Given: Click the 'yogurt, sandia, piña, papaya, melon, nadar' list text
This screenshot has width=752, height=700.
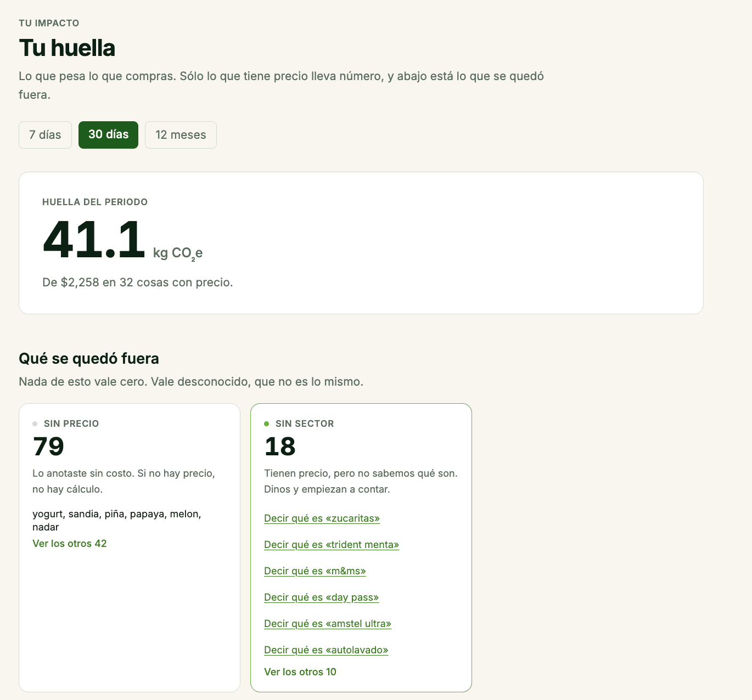Looking at the screenshot, I should (x=117, y=521).
